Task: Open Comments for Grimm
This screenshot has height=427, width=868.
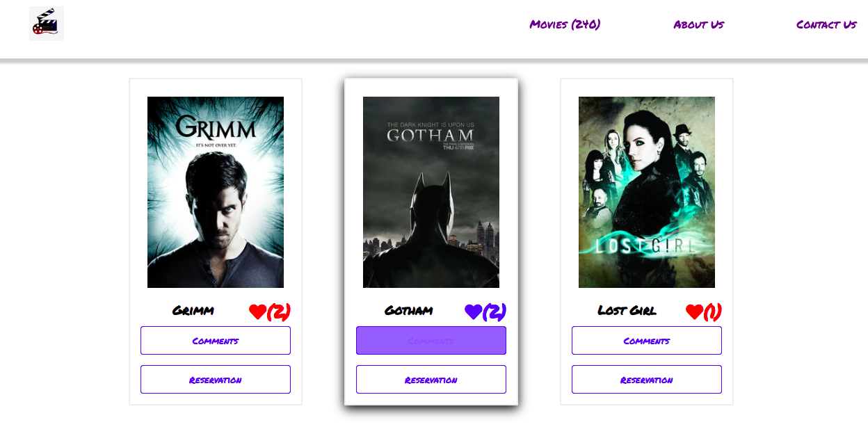Action: coord(216,341)
